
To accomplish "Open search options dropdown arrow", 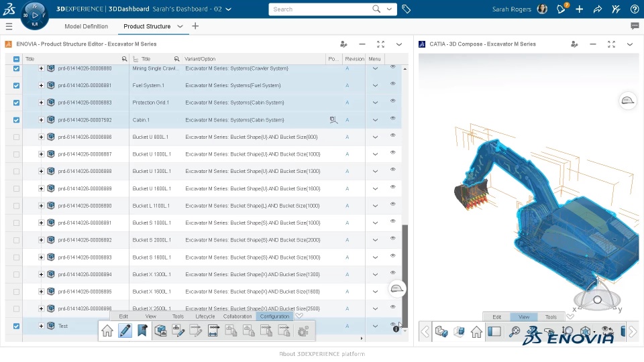I will (x=389, y=9).
